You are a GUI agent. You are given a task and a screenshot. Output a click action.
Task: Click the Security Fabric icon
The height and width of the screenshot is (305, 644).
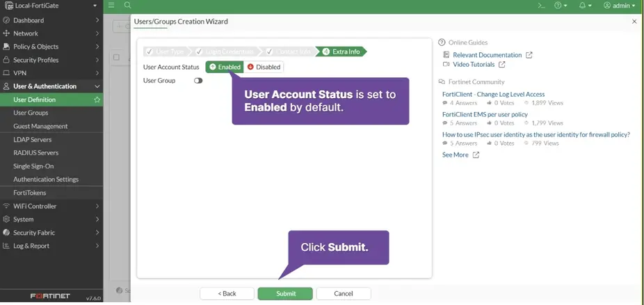click(x=6, y=233)
